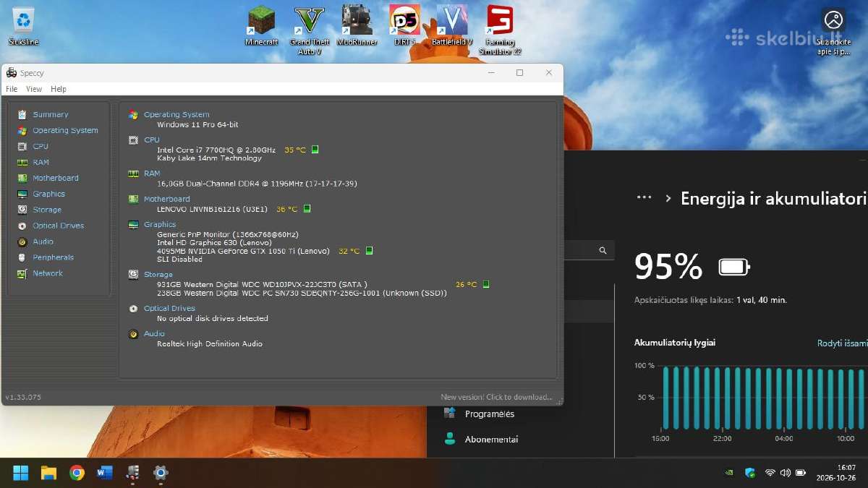Click the audio speaker icon in summary pane

tap(133, 334)
